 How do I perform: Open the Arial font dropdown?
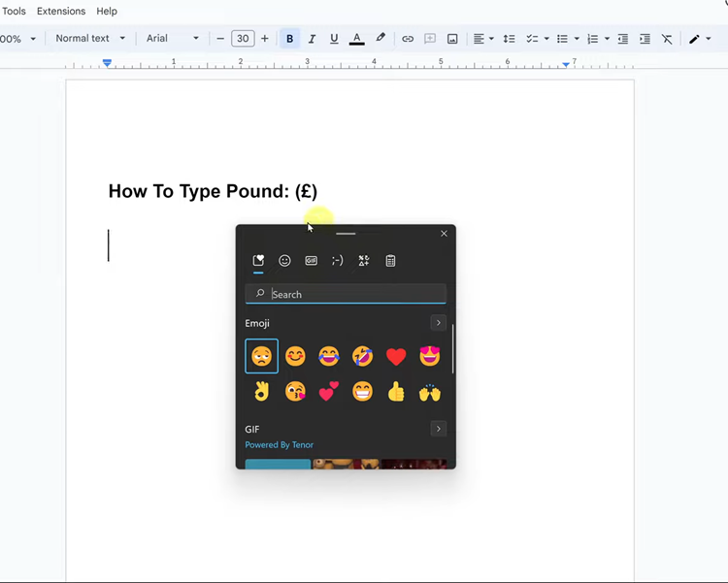172,39
